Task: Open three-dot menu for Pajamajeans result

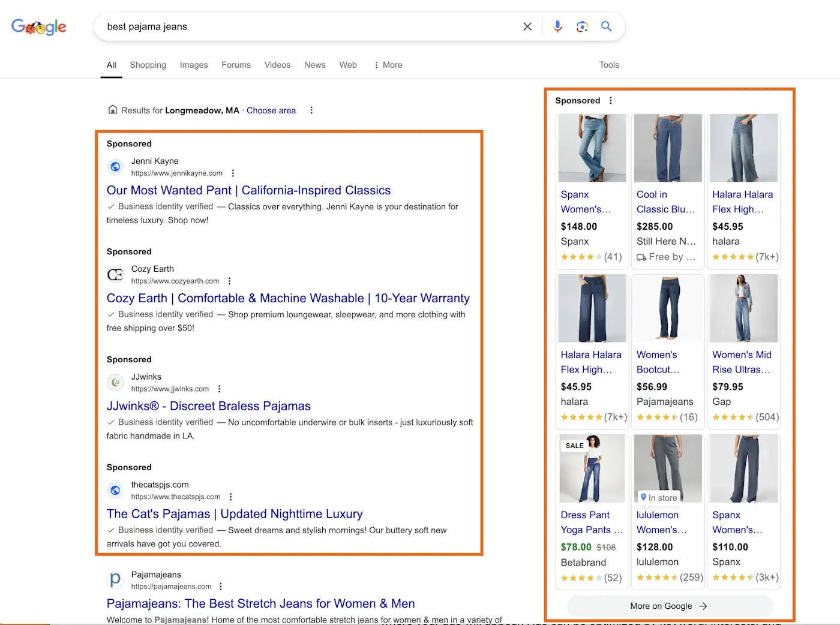Action: [221, 587]
